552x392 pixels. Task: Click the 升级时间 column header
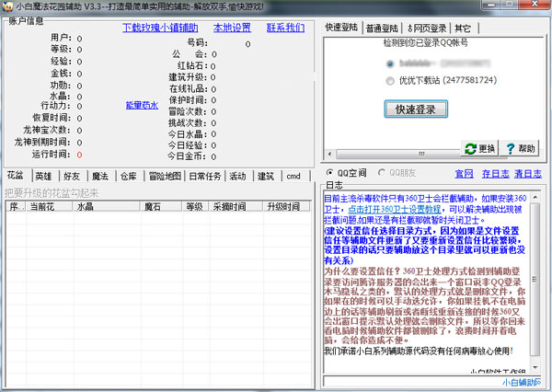[286, 206]
